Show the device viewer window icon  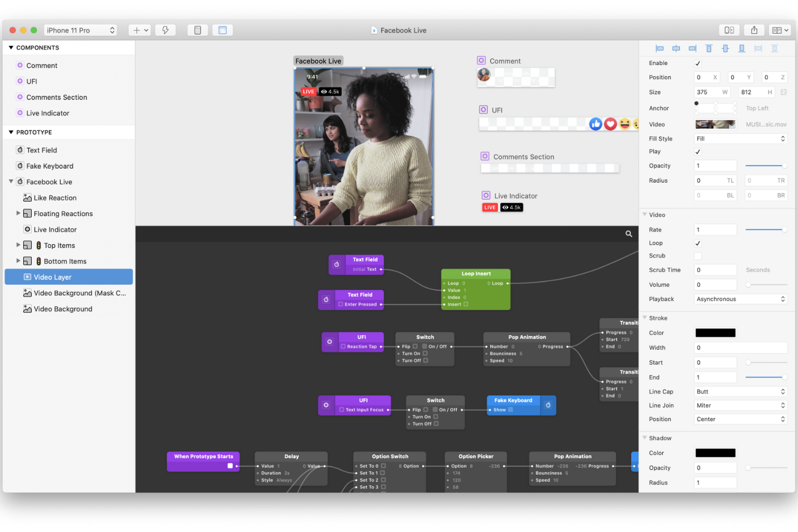click(x=197, y=30)
